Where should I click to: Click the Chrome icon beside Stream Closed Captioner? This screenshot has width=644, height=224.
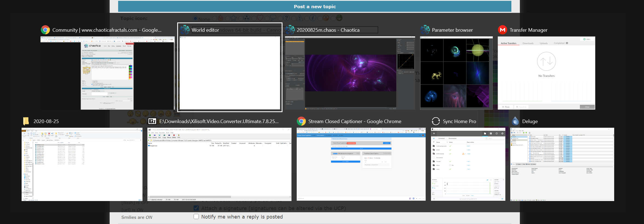301,121
